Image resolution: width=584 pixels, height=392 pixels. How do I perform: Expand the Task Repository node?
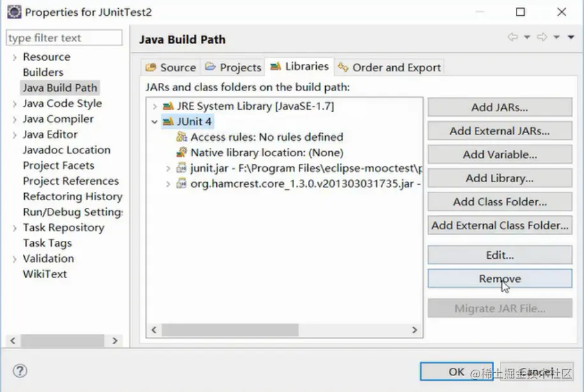[x=15, y=228]
